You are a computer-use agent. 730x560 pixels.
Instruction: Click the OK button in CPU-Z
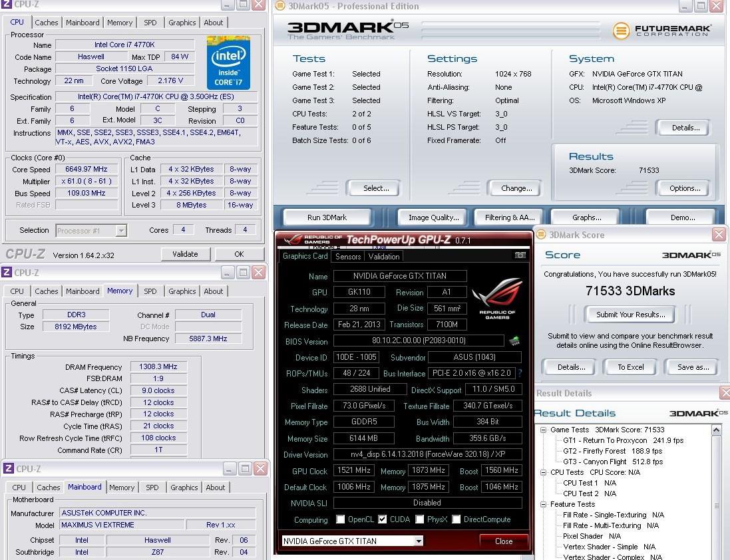point(239,254)
